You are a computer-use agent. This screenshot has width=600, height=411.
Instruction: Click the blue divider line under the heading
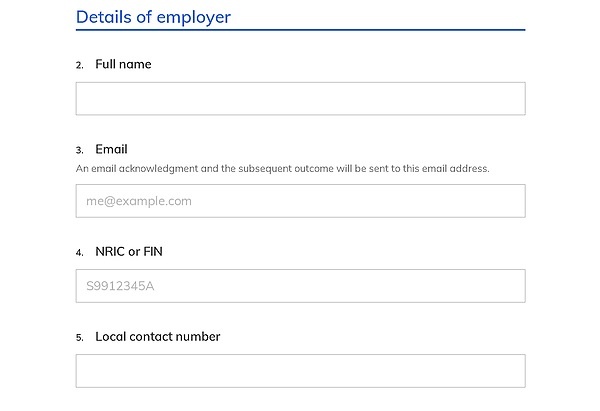[x=300, y=29]
